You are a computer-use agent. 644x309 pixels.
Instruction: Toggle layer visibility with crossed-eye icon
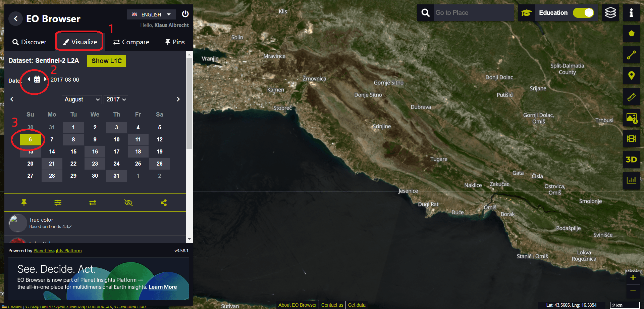tap(128, 203)
